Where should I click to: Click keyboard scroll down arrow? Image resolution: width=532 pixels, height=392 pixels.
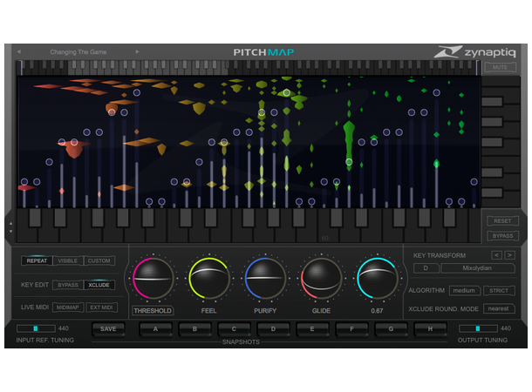tap(10, 232)
